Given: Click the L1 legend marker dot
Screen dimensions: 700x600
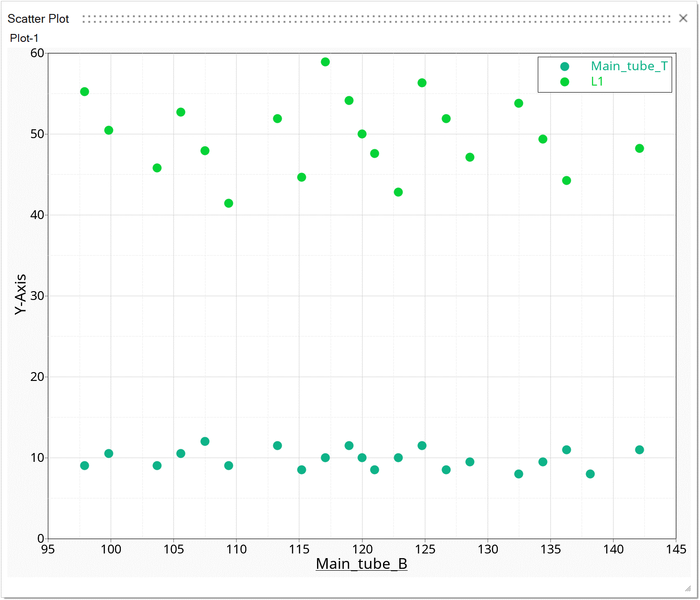Looking at the screenshot, I should pos(565,82).
